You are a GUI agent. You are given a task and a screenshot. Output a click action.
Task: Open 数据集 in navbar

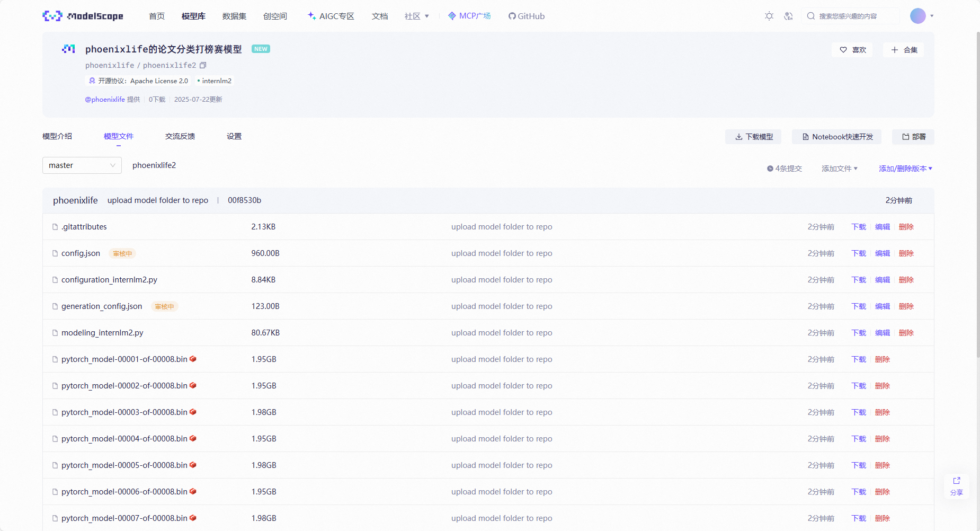coord(234,16)
